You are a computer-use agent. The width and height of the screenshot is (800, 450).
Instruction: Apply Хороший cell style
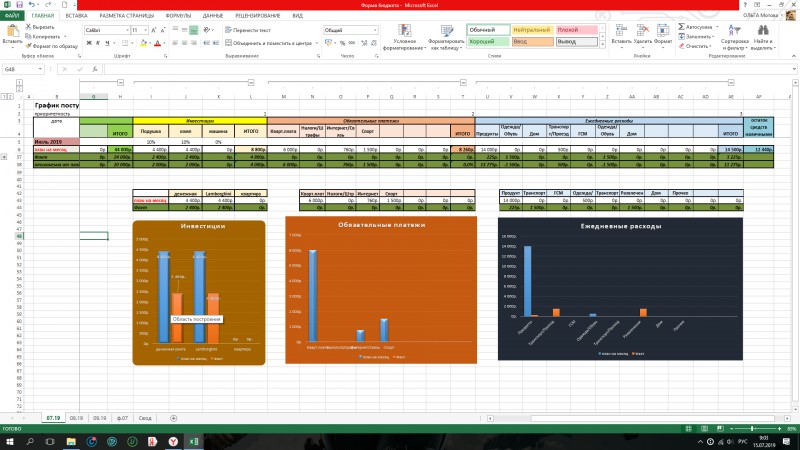click(488, 41)
